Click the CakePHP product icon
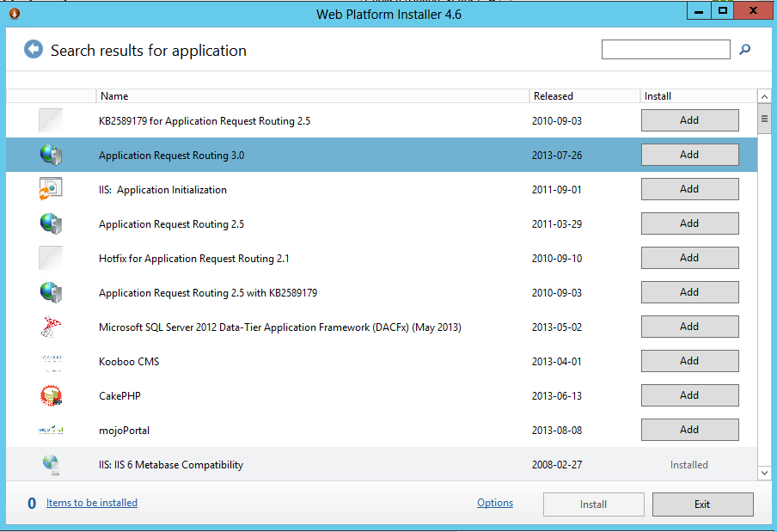The height and width of the screenshot is (532, 777). 51,395
